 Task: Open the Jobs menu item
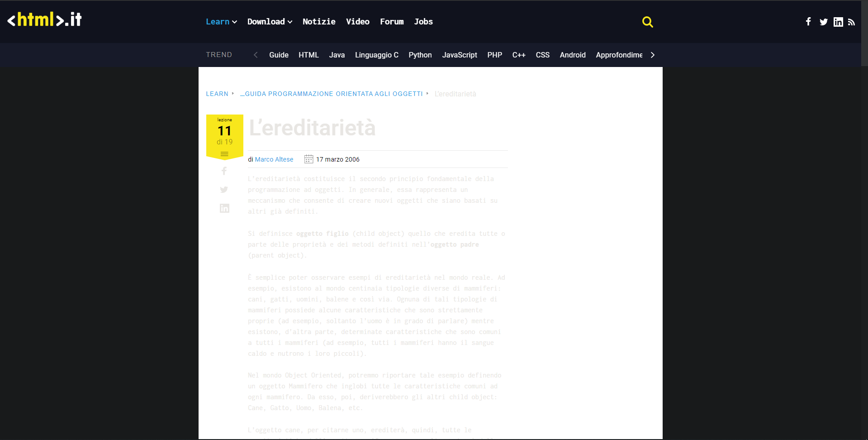[423, 22]
